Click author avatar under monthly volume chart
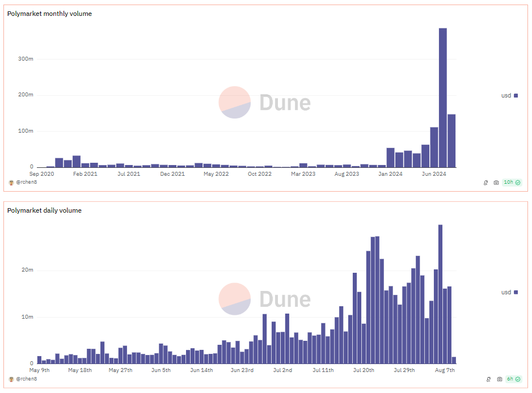 [x=11, y=183]
